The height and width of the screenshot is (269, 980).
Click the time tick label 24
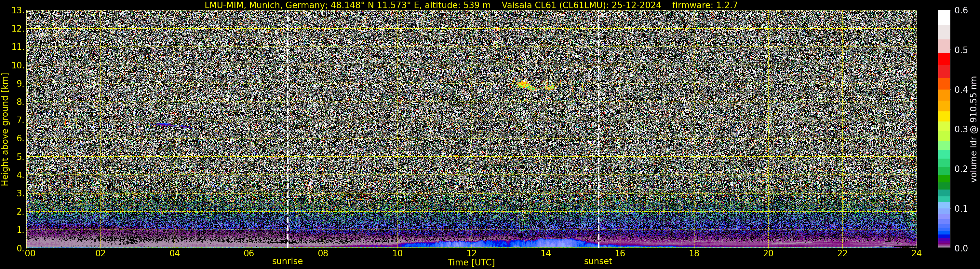coord(917,253)
